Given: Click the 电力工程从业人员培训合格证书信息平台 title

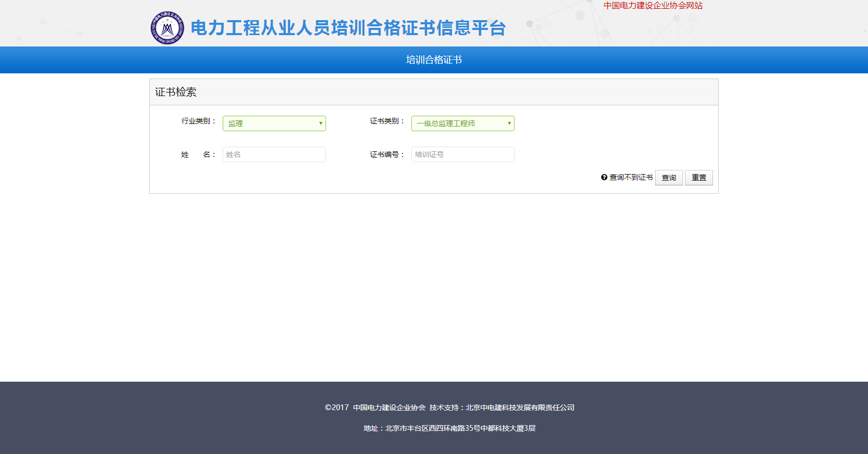Looking at the screenshot, I should [x=348, y=28].
